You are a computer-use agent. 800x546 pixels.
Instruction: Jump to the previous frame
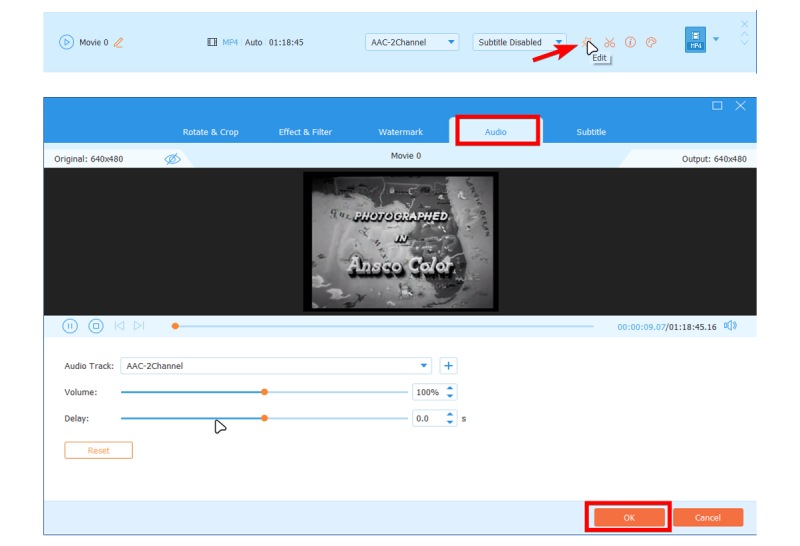coord(119,326)
